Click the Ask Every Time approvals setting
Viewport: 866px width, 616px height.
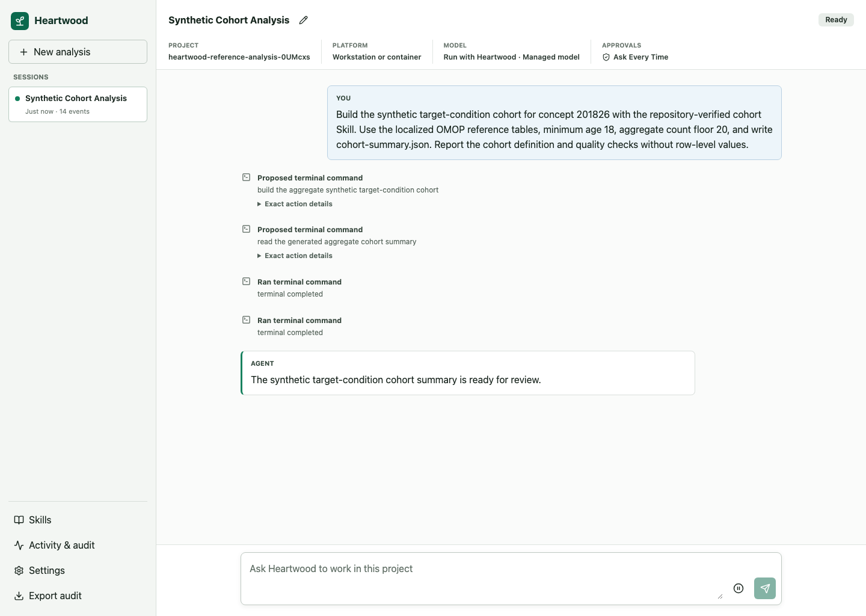tap(636, 57)
